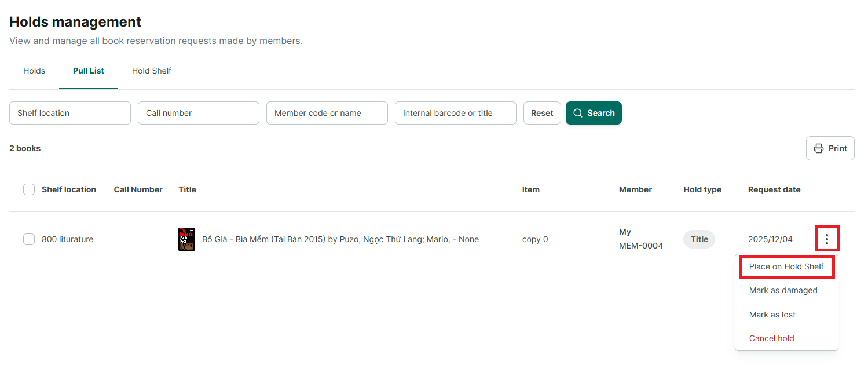868x380 pixels.
Task: Select all rows with header checkbox
Action: (x=29, y=189)
